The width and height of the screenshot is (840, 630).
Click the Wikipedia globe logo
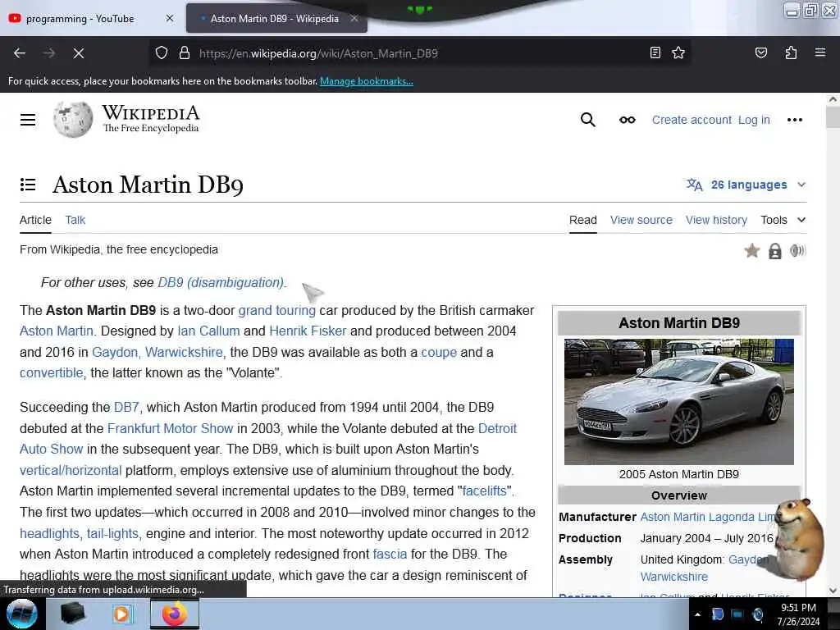point(73,120)
